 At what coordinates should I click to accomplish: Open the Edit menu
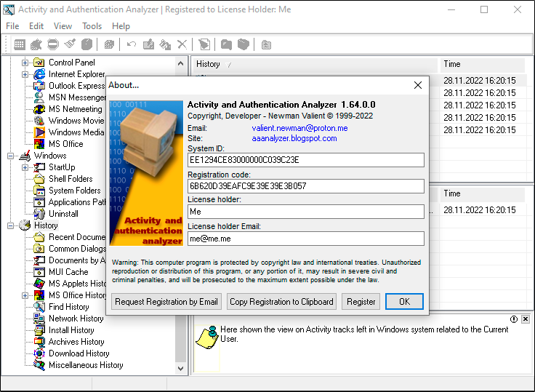[x=36, y=26]
